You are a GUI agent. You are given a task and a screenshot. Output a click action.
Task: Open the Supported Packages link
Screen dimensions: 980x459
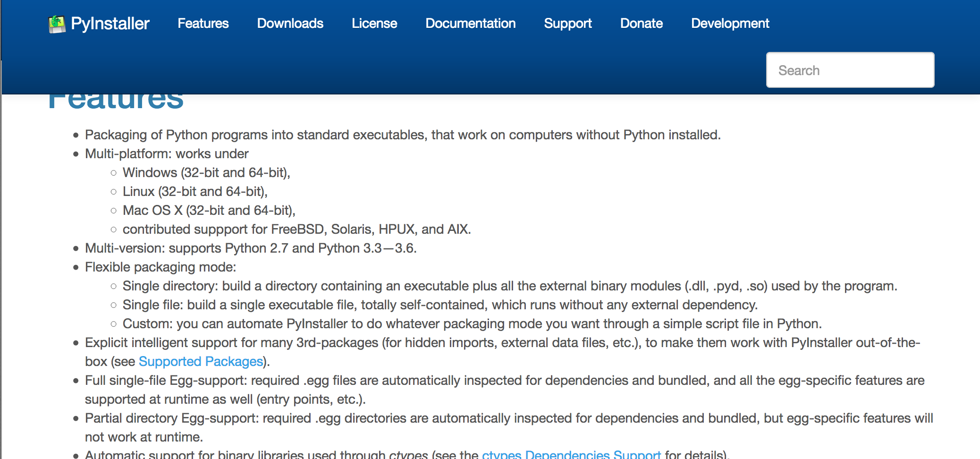200,361
